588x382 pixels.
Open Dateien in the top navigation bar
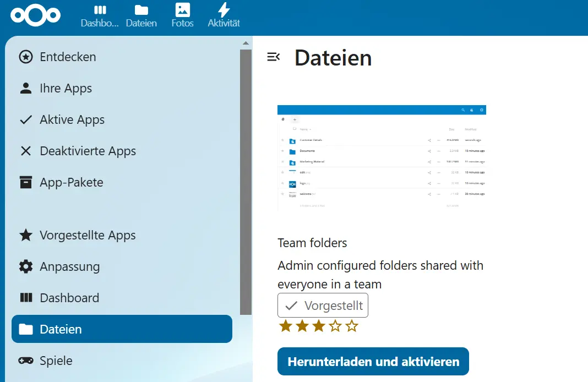click(x=141, y=17)
